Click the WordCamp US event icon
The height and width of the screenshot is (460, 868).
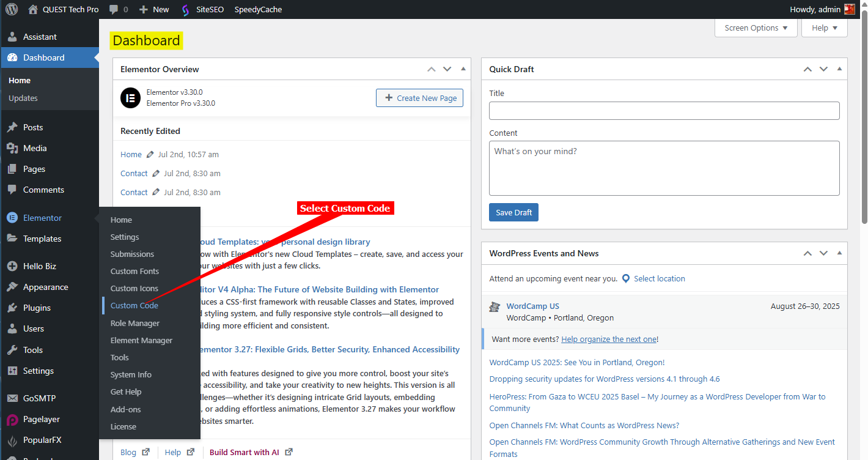pyautogui.click(x=495, y=306)
